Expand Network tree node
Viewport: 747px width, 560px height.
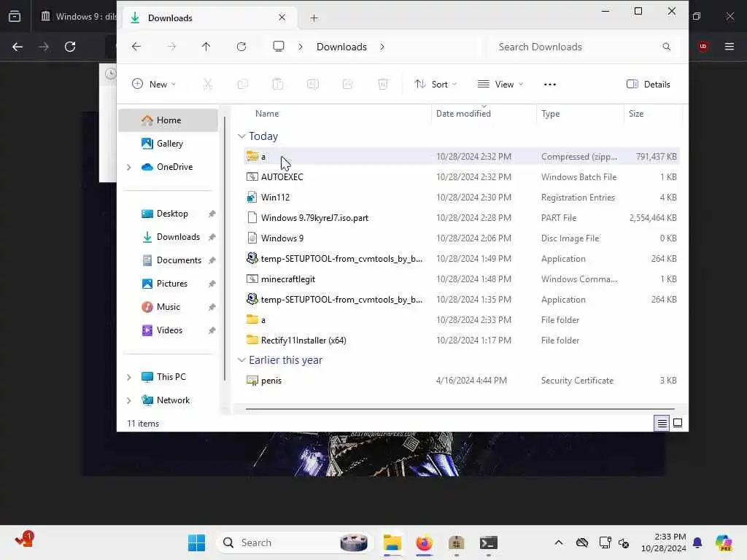pos(128,400)
